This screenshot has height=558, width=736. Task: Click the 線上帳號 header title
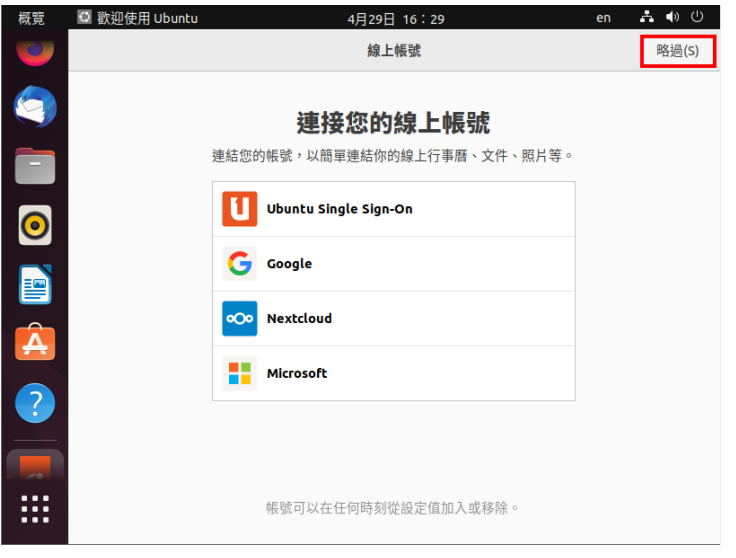point(394,51)
